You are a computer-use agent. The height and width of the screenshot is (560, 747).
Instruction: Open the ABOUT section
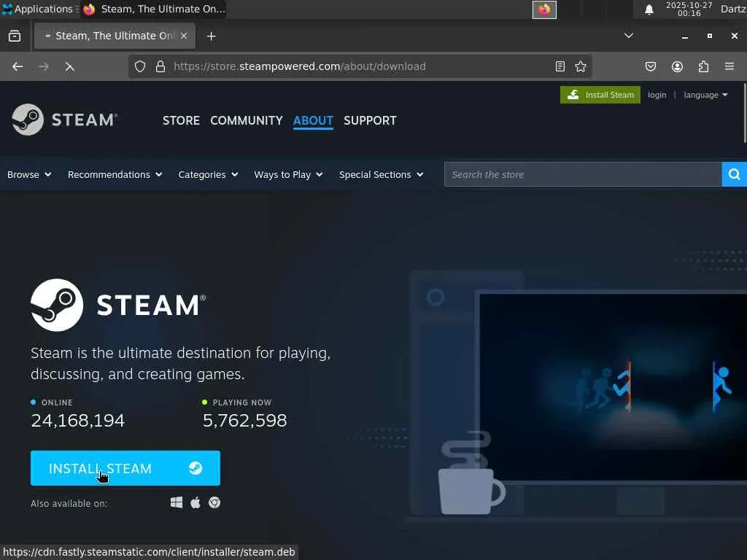[313, 120]
